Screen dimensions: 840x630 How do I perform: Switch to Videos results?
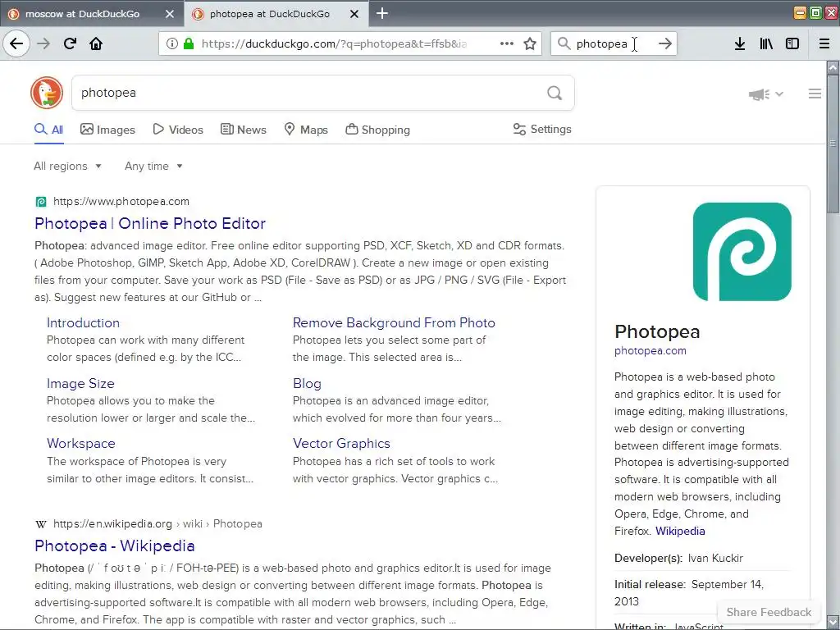pos(178,130)
